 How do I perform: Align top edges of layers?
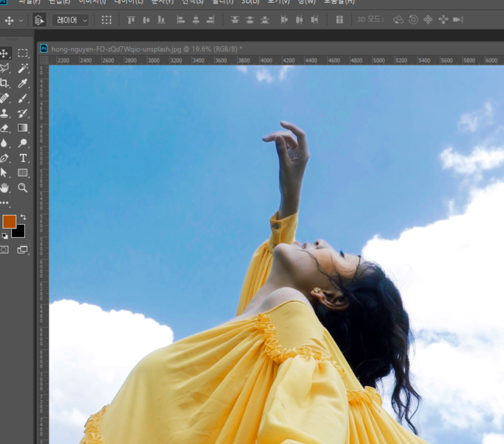[x=131, y=20]
